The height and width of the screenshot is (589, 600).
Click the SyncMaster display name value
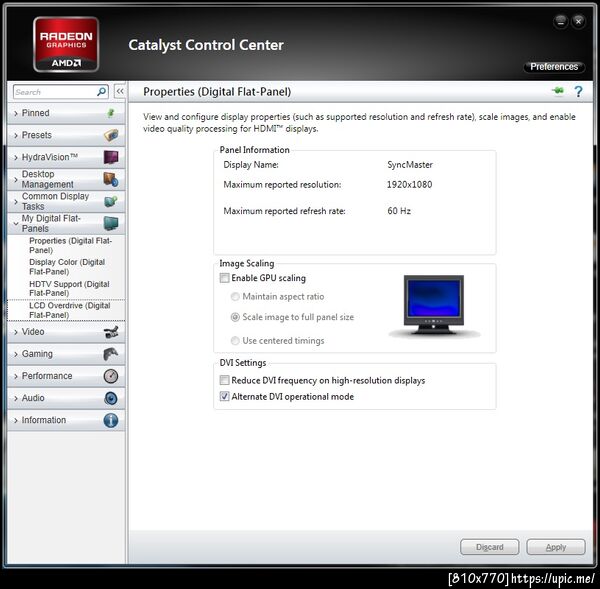[x=410, y=165]
